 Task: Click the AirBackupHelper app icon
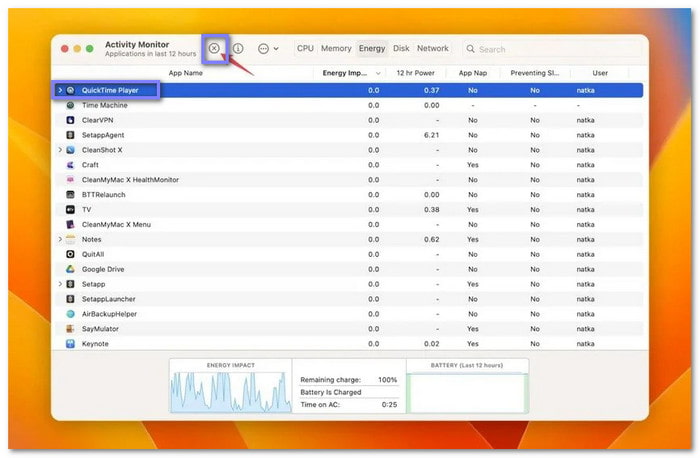pos(71,314)
